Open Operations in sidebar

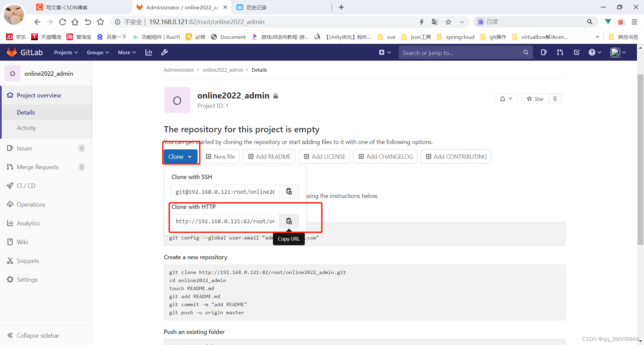[x=46, y=204]
